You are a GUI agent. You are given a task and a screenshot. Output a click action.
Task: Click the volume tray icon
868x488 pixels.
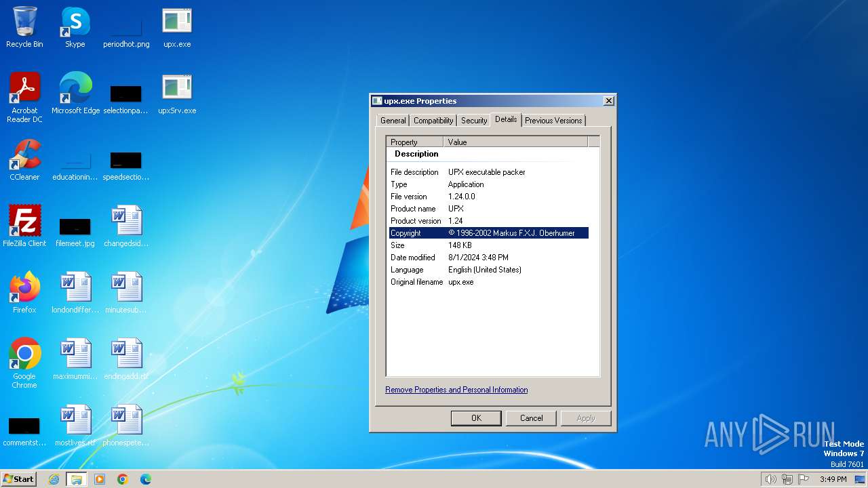[770, 479]
